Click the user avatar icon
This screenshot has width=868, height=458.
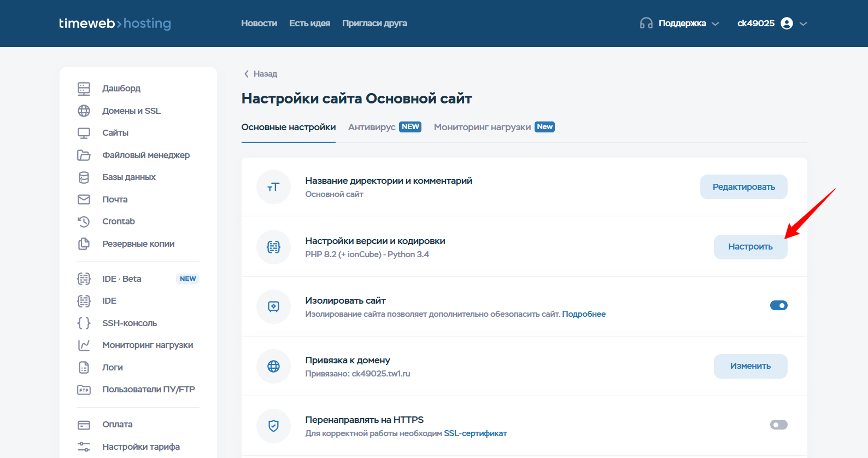(x=787, y=24)
